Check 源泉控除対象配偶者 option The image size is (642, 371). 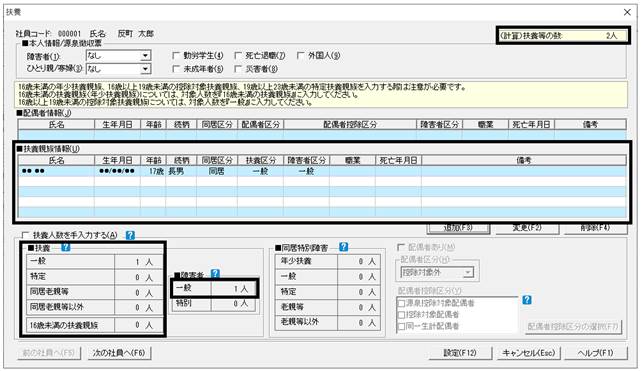(x=402, y=303)
